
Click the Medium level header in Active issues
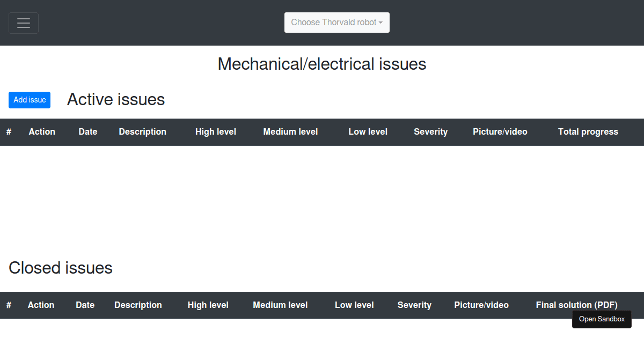point(290,131)
